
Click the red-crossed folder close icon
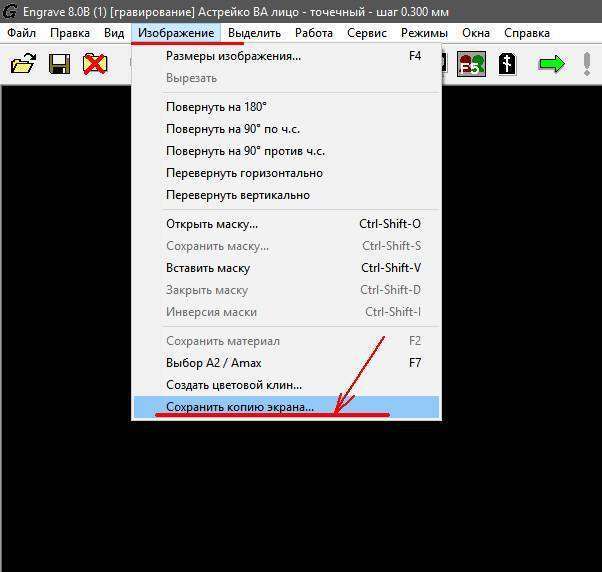pos(95,65)
